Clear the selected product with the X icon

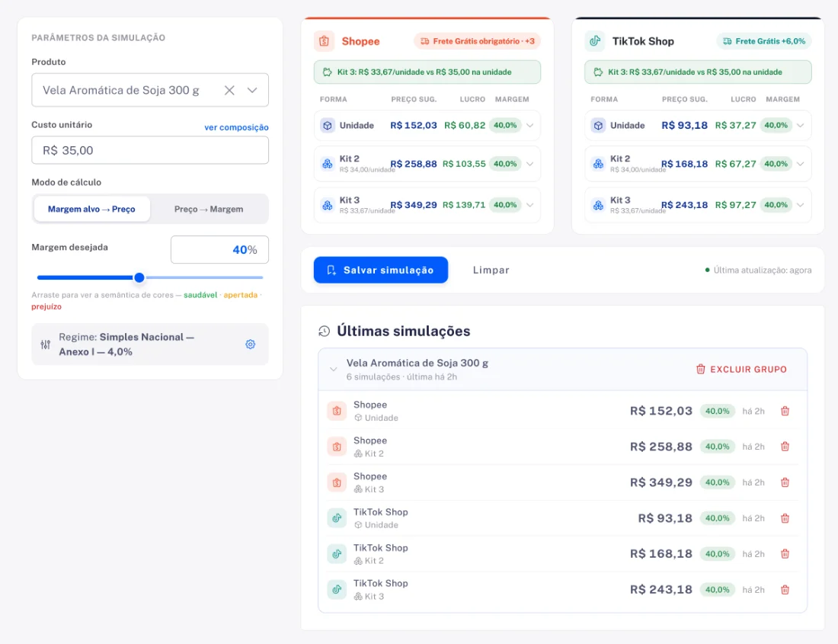tap(229, 91)
